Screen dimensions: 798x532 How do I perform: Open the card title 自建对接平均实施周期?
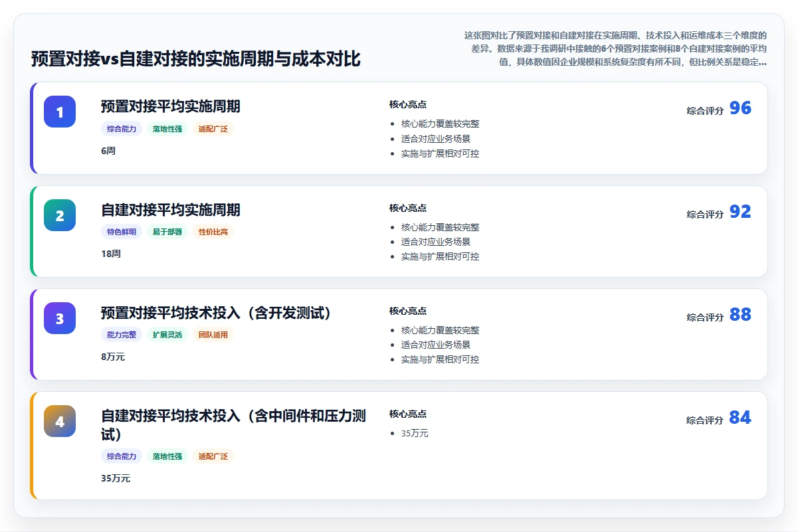tap(171, 210)
